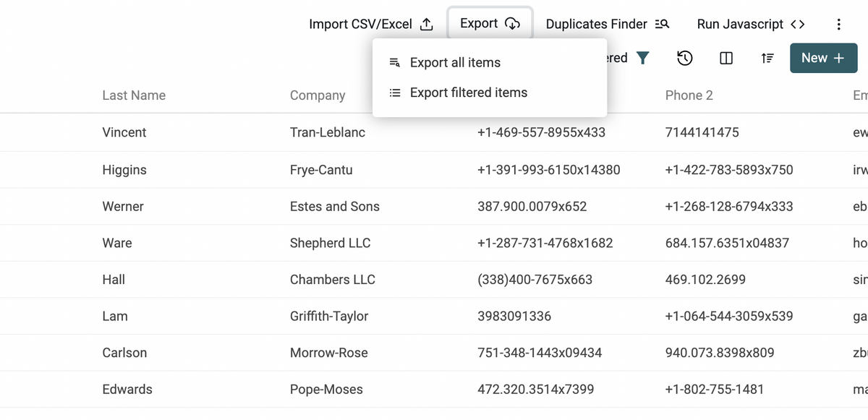Open the history clock icon

685,59
